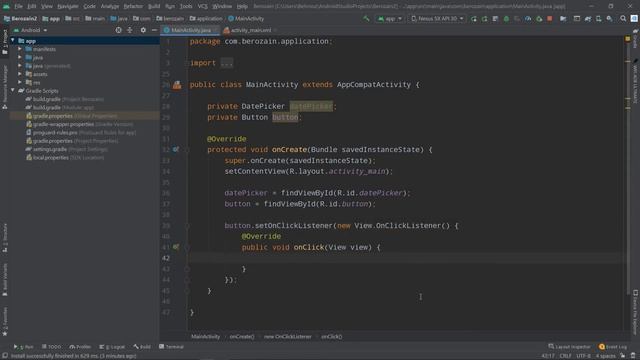Run the app with the green Run icon
The image size is (640, 360).
click(473, 19)
